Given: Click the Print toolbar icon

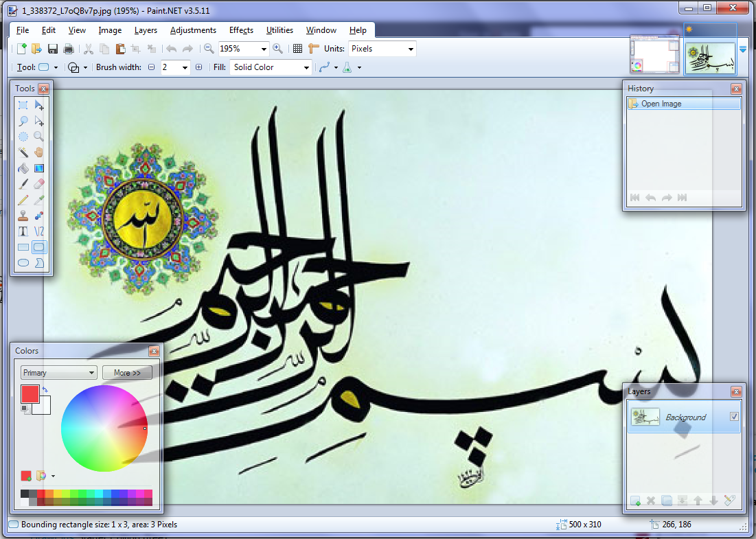Looking at the screenshot, I should click(69, 49).
